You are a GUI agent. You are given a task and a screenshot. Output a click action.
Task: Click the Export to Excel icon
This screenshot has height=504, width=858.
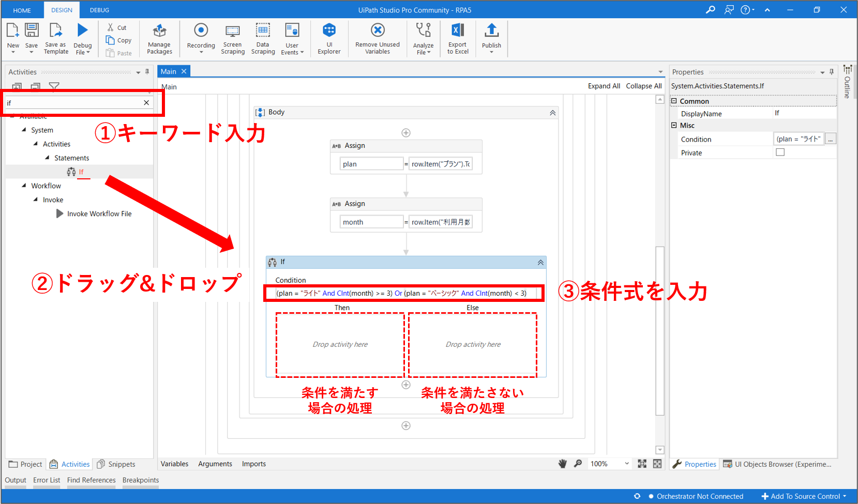coord(458,31)
